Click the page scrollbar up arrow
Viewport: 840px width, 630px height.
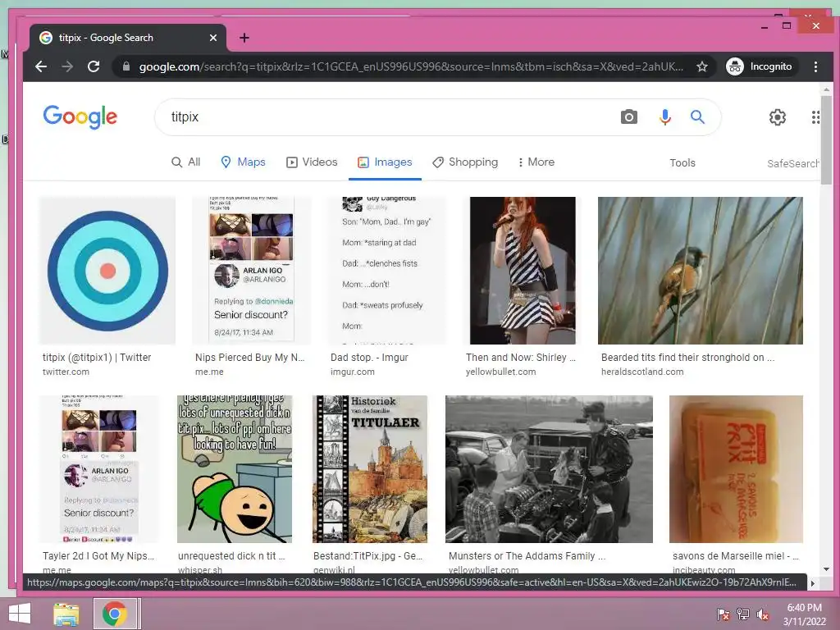(x=826, y=89)
